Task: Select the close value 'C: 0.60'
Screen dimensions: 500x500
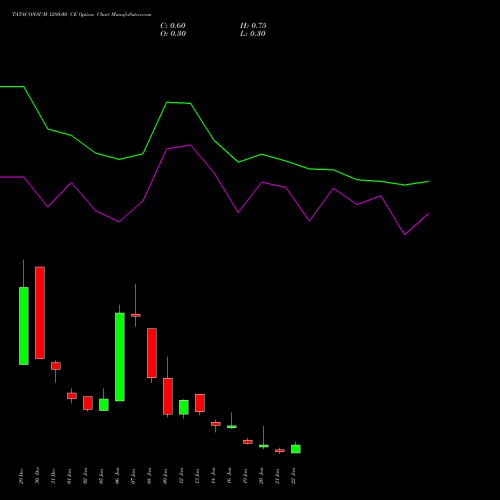Action: tap(173, 26)
